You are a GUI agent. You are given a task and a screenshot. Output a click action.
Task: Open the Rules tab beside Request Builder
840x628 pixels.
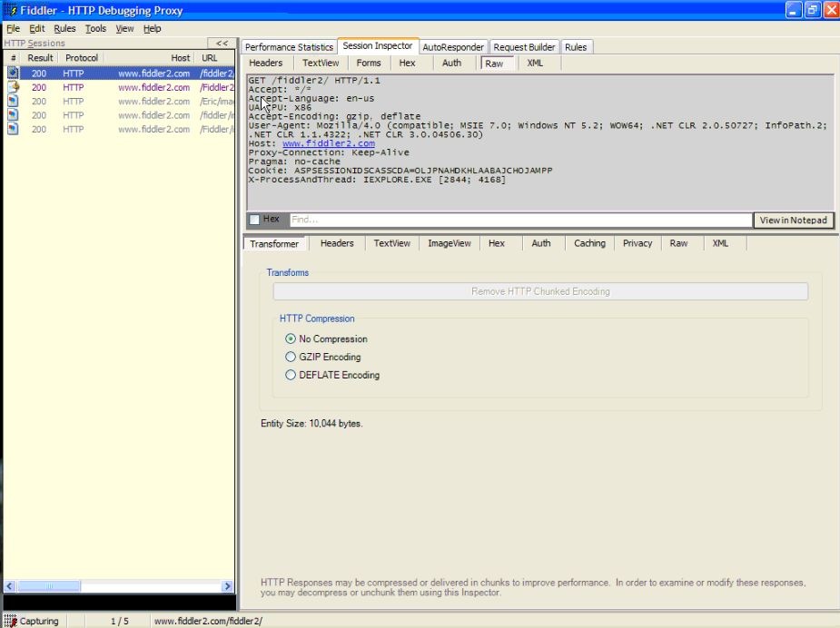(576, 47)
